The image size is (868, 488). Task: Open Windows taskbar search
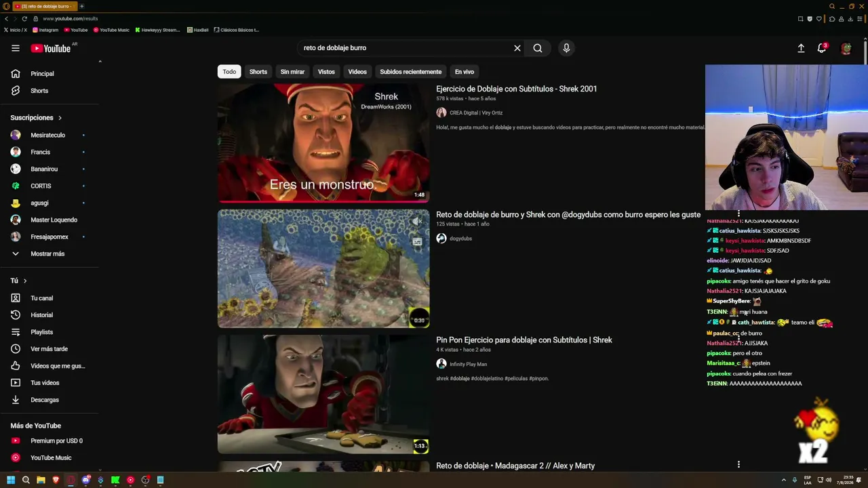coord(26,480)
